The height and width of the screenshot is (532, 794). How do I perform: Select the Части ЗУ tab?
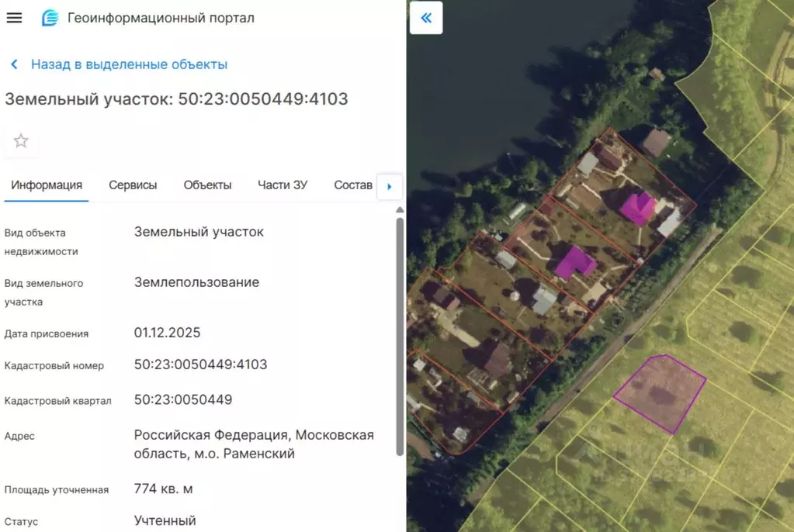click(x=282, y=185)
